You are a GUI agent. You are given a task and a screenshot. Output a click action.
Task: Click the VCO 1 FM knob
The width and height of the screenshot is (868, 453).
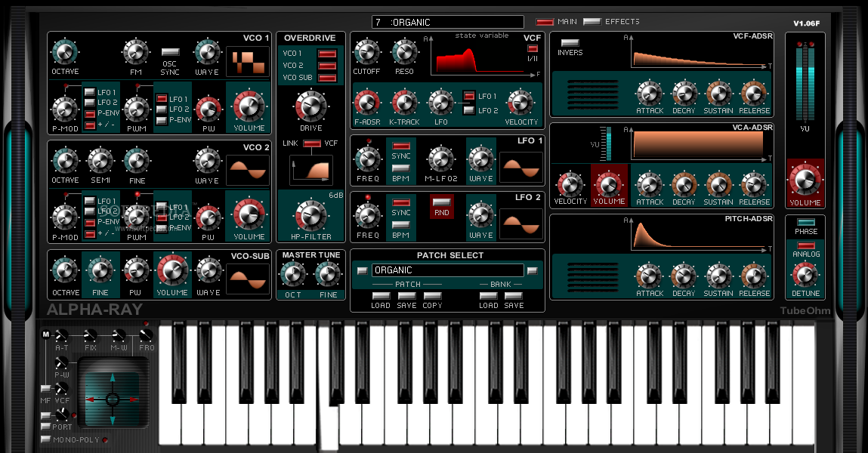point(136,53)
